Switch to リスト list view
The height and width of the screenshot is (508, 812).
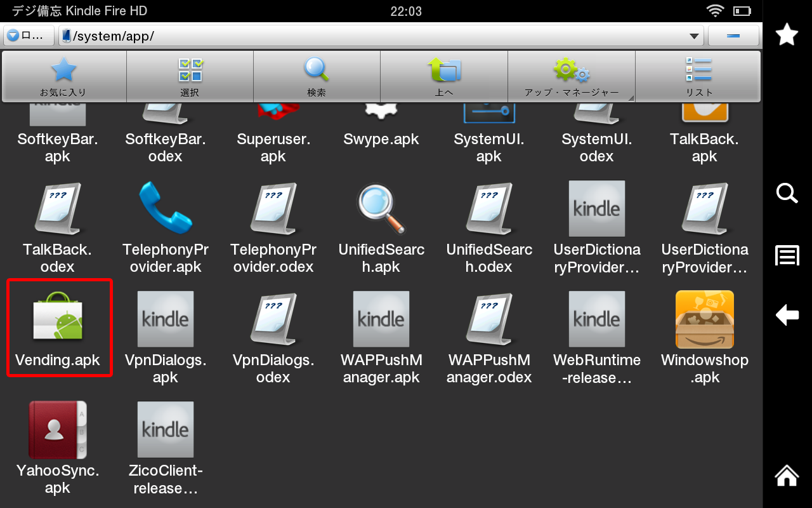(698, 76)
